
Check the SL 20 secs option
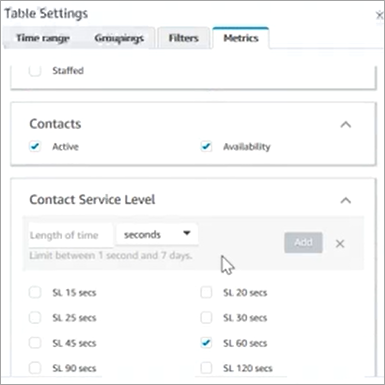(206, 292)
